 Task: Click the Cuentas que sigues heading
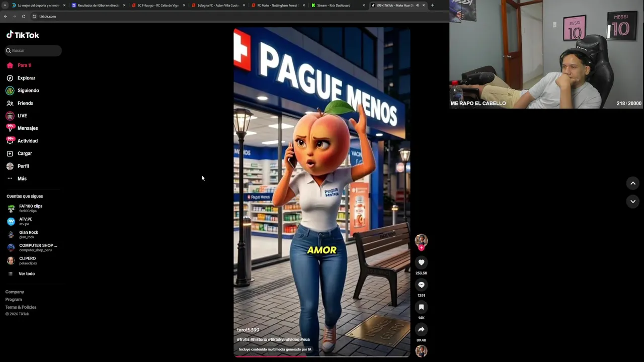pyautogui.click(x=25, y=196)
